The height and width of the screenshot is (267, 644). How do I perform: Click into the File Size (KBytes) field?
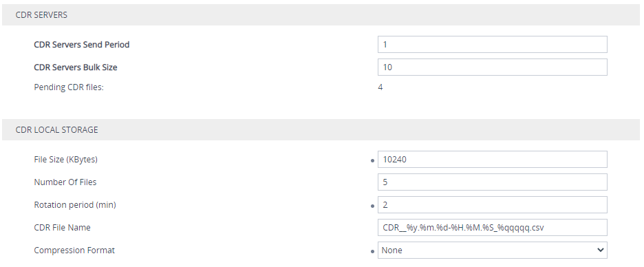point(493,160)
